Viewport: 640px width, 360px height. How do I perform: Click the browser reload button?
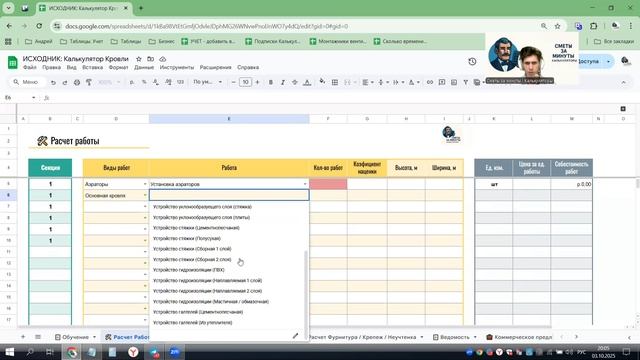[39, 26]
